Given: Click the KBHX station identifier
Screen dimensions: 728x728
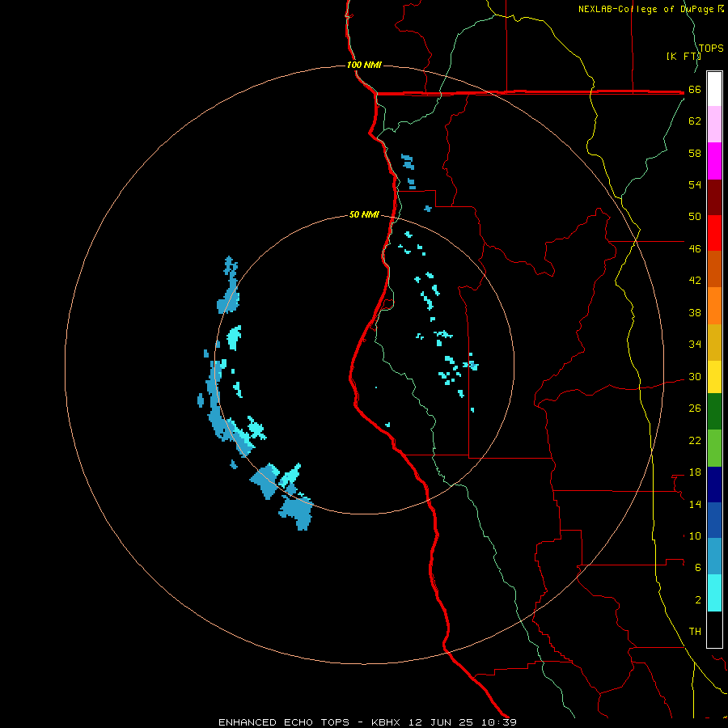Looking at the screenshot, I should coord(385,722).
